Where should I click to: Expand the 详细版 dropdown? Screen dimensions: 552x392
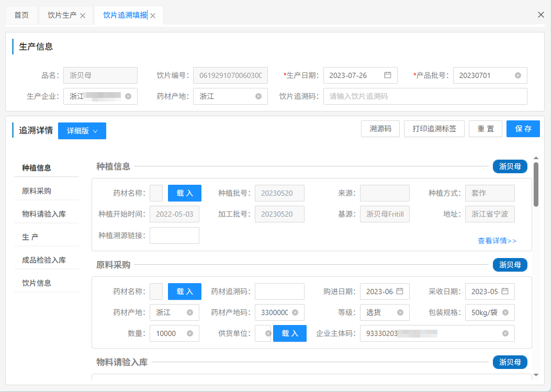(82, 131)
